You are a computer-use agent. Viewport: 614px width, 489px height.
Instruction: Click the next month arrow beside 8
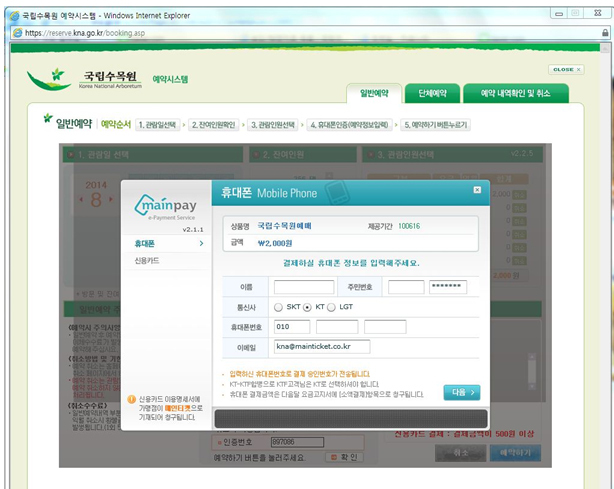111,199
